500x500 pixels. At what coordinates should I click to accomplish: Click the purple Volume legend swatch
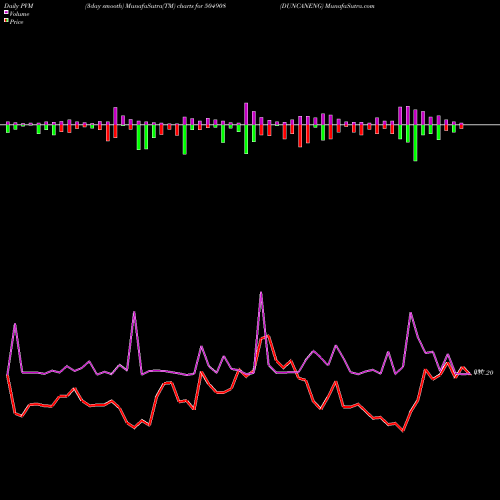coord(6,12)
